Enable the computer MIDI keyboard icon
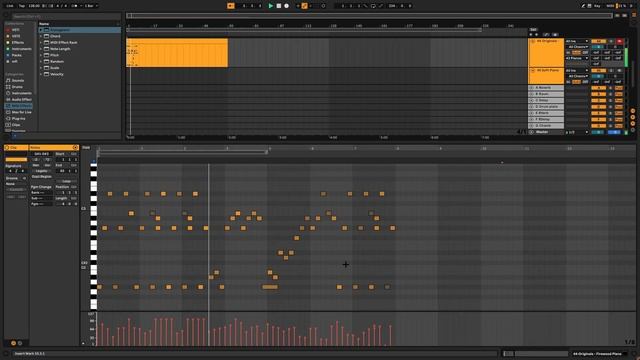Image resolution: width=640 pixels, height=360 pixels. tap(589, 6)
